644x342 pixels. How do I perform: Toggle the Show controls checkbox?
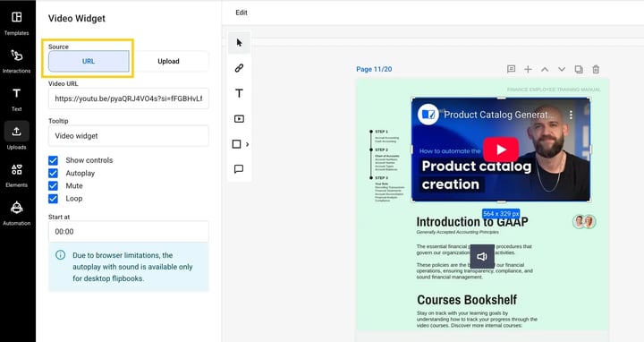pyautogui.click(x=53, y=160)
